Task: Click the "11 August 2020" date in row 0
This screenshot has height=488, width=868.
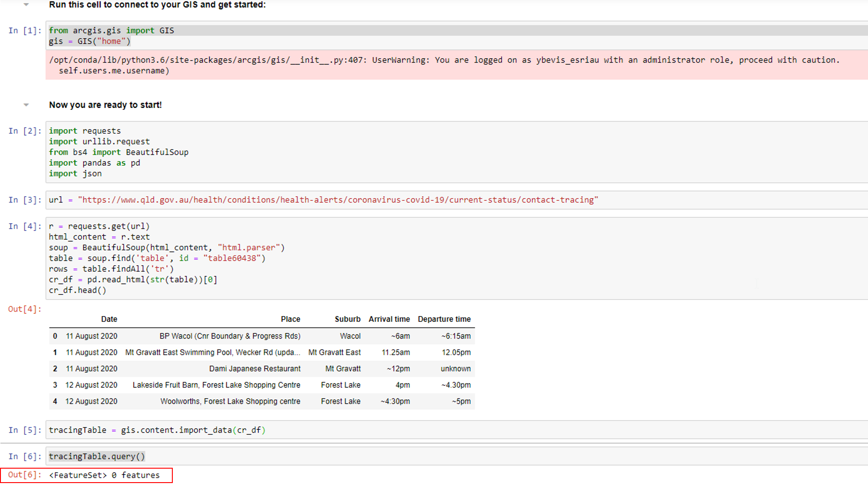Action: [92, 336]
